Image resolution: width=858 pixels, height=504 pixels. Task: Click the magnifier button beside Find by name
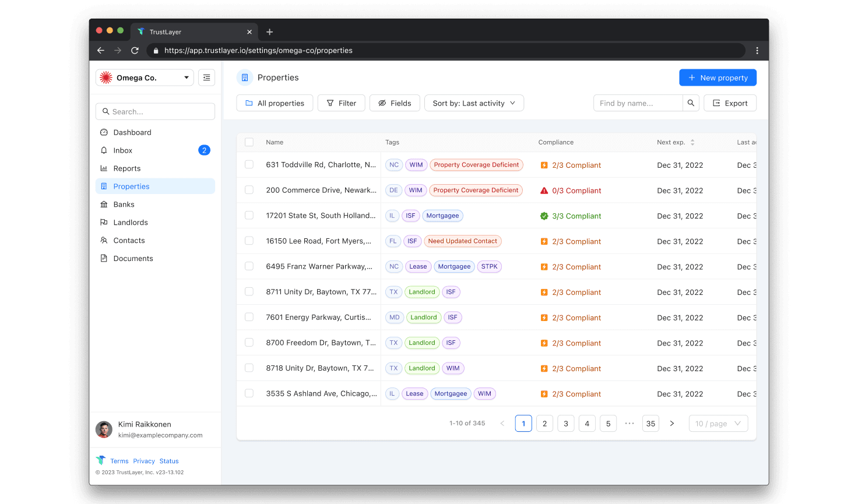point(691,103)
